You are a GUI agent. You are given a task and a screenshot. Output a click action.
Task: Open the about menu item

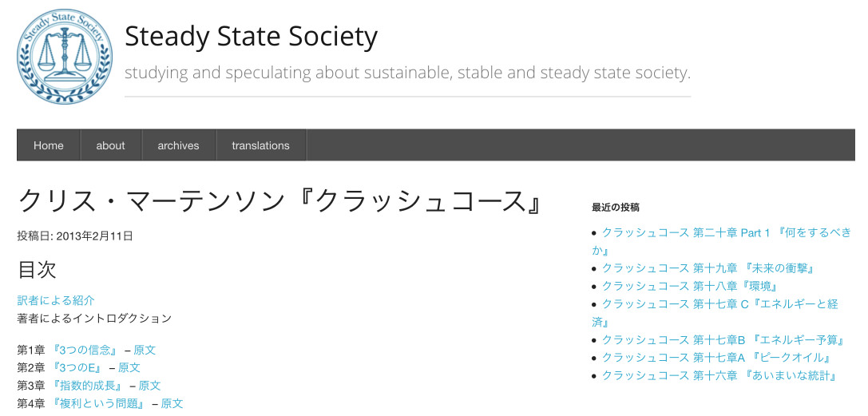(x=111, y=145)
